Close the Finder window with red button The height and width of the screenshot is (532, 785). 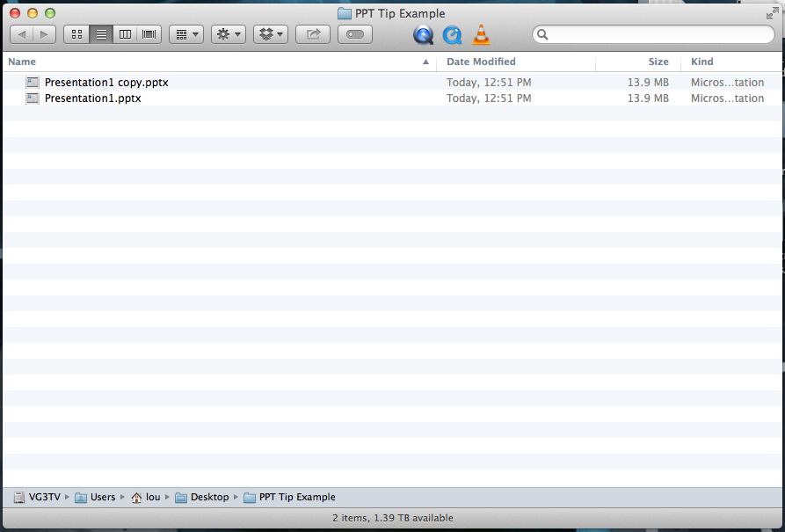pyautogui.click(x=15, y=13)
